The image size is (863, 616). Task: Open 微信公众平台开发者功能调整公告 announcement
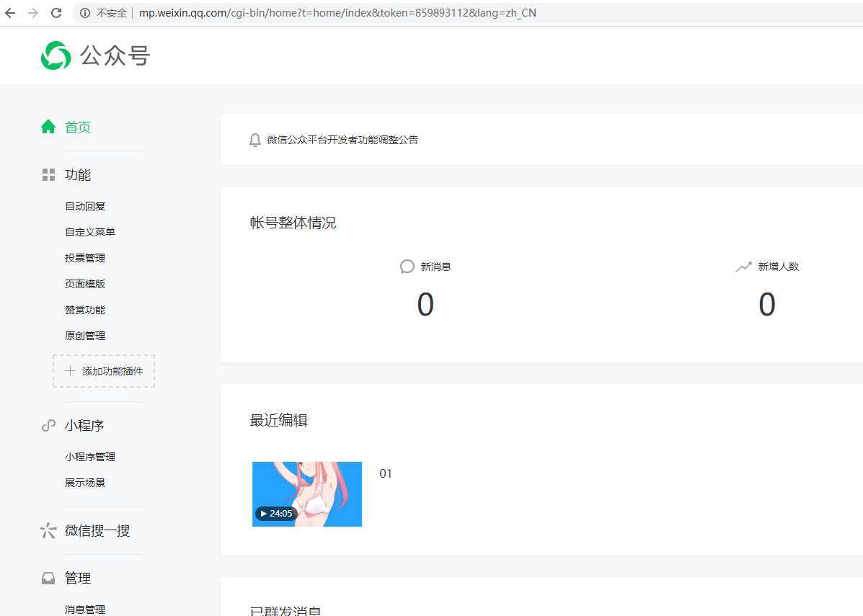click(x=342, y=140)
